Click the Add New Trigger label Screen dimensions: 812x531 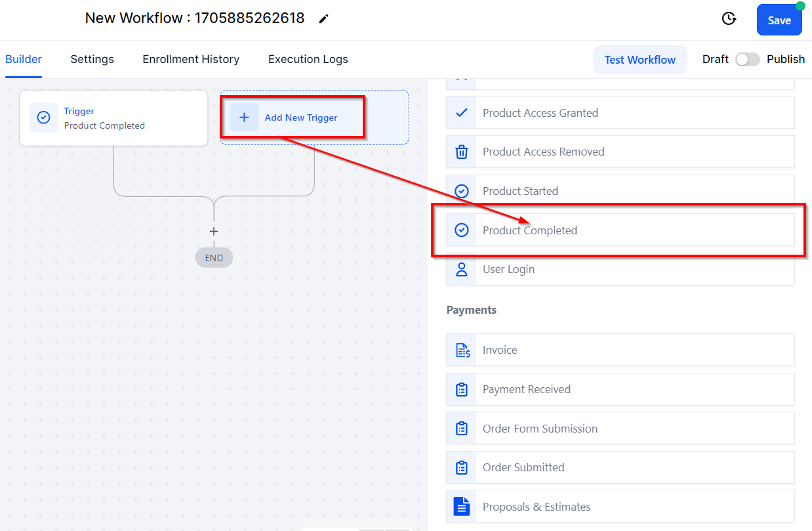point(301,117)
